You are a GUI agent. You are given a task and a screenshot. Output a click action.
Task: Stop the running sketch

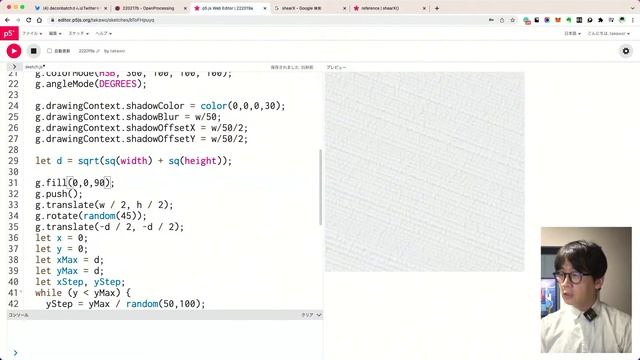click(x=33, y=51)
